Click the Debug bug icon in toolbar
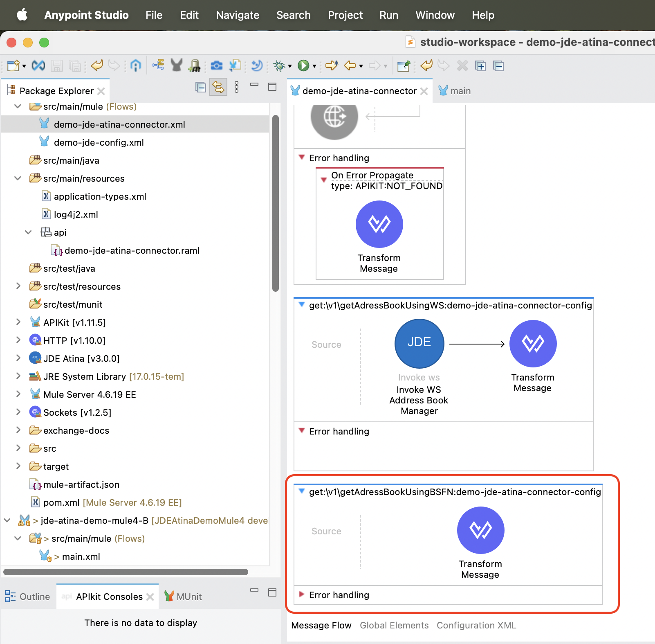The image size is (655, 644). point(279,65)
